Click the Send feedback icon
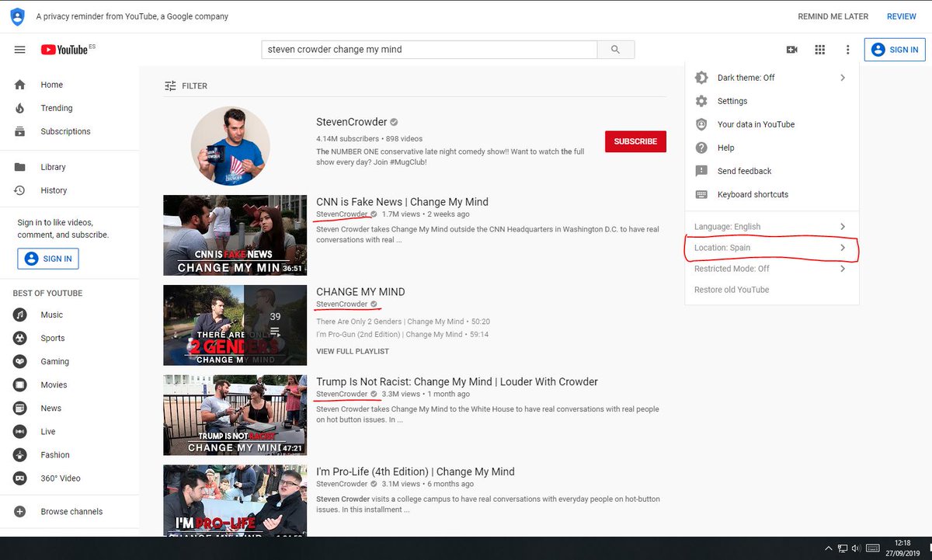932x560 pixels. tap(701, 171)
